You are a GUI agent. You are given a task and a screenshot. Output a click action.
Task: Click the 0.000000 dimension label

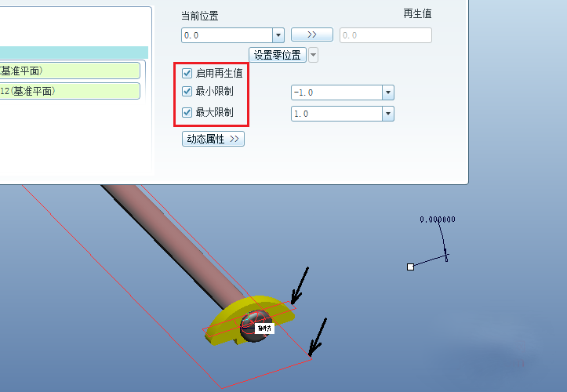point(438,220)
